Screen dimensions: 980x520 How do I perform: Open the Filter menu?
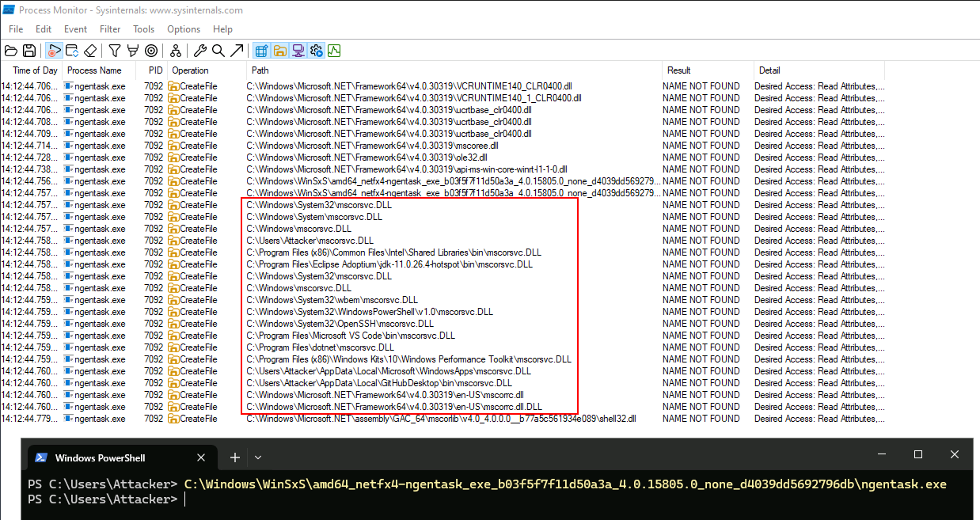click(x=110, y=29)
